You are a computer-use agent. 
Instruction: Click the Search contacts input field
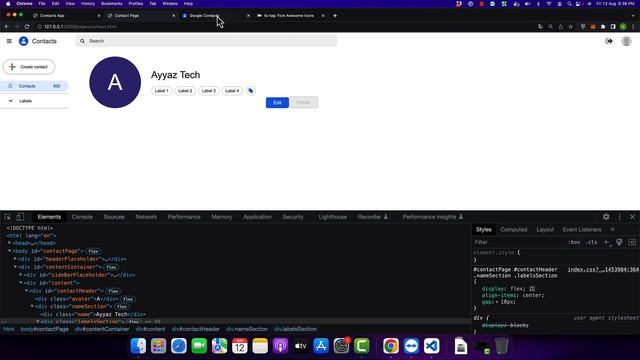(206, 41)
